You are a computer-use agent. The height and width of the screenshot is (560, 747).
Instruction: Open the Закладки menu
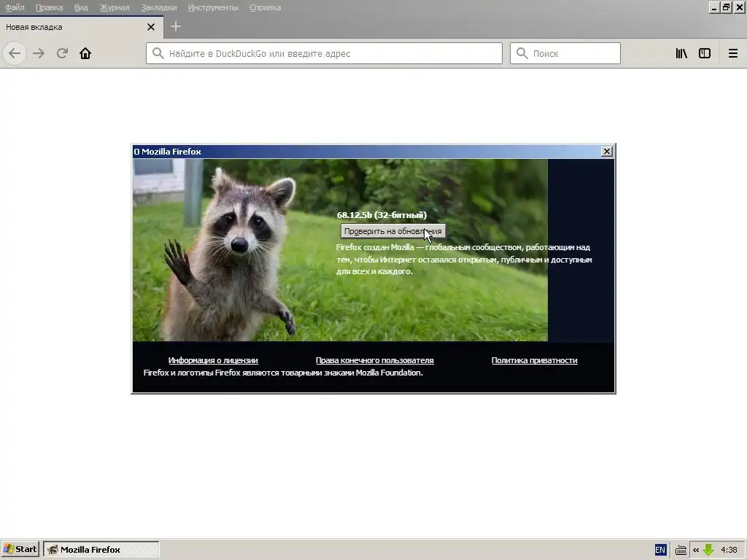tap(158, 7)
